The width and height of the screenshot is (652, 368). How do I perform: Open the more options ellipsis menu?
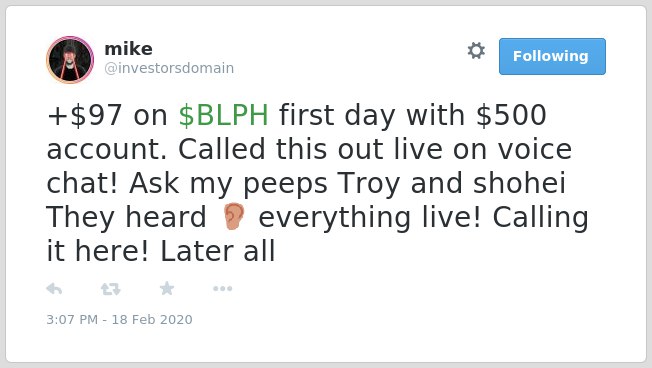pyautogui.click(x=222, y=289)
